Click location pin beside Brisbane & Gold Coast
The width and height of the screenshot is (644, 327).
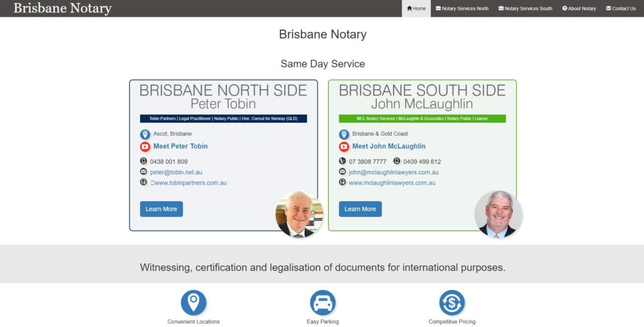click(344, 135)
